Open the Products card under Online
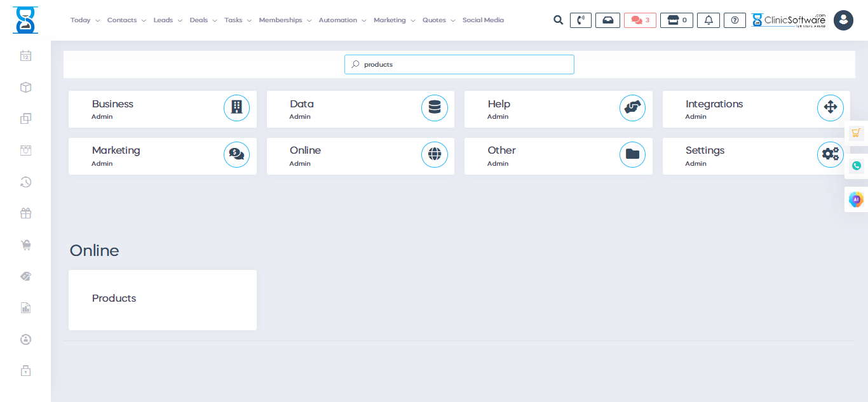Screen dimensions: 868x402 [162, 299]
